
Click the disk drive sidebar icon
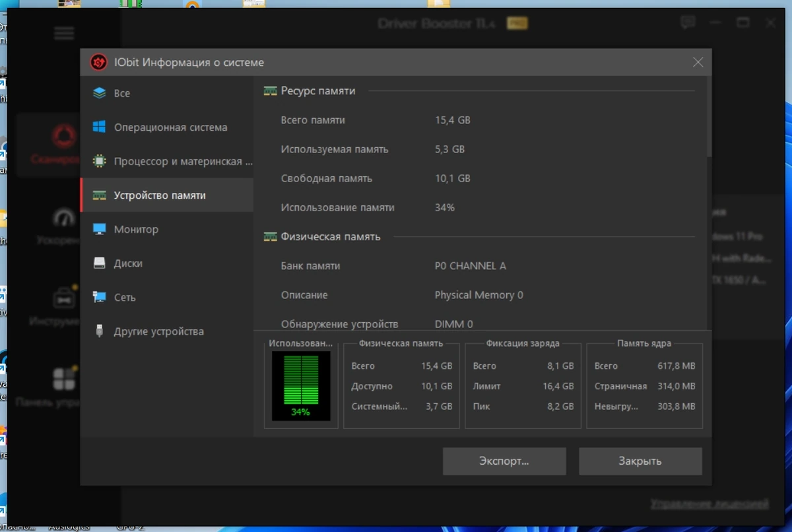(x=100, y=263)
